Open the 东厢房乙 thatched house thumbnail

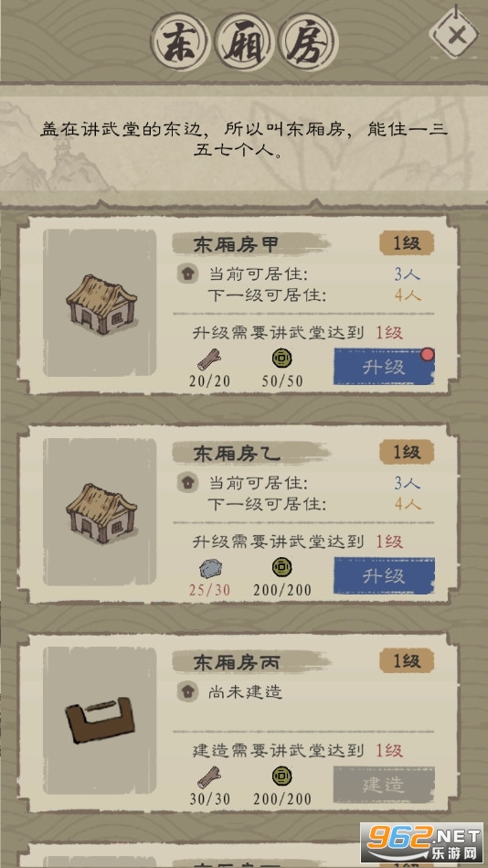coord(101,512)
